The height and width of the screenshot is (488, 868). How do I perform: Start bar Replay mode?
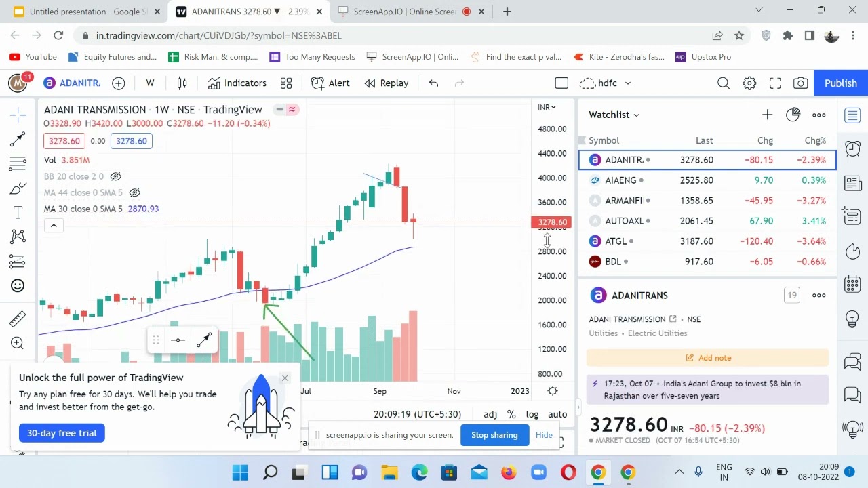pos(387,83)
